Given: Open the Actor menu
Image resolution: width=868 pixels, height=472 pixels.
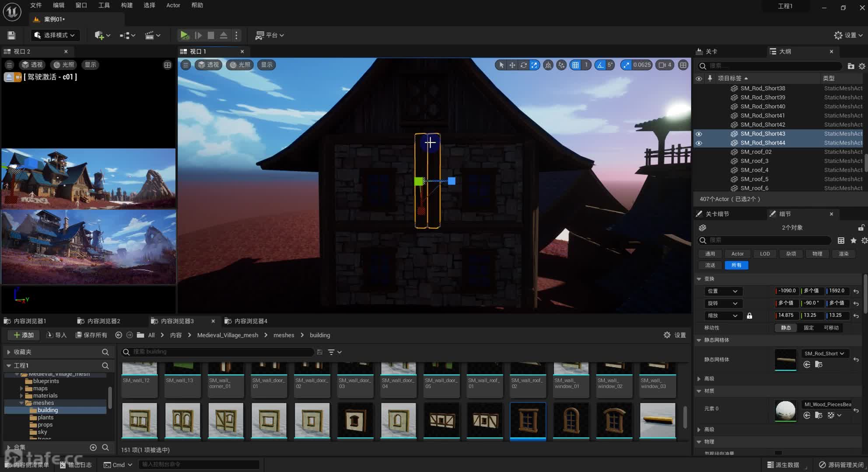Looking at the screenshot, I should (x=173, y=5).
